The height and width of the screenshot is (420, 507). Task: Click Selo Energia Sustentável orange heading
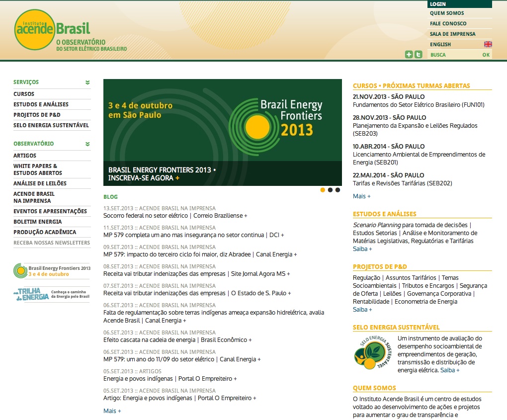tap(396, 327)
